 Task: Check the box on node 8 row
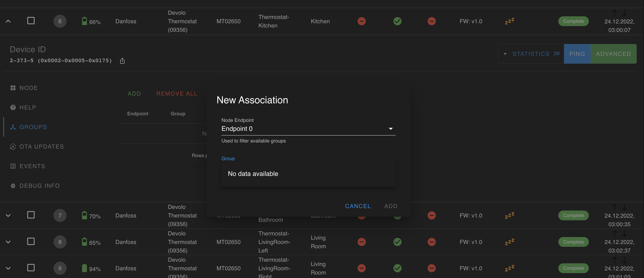(x=31, y=242)
